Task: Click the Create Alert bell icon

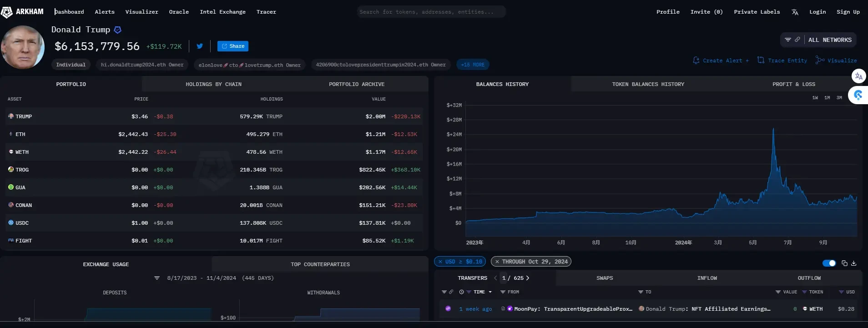Action: pos(696,60)
